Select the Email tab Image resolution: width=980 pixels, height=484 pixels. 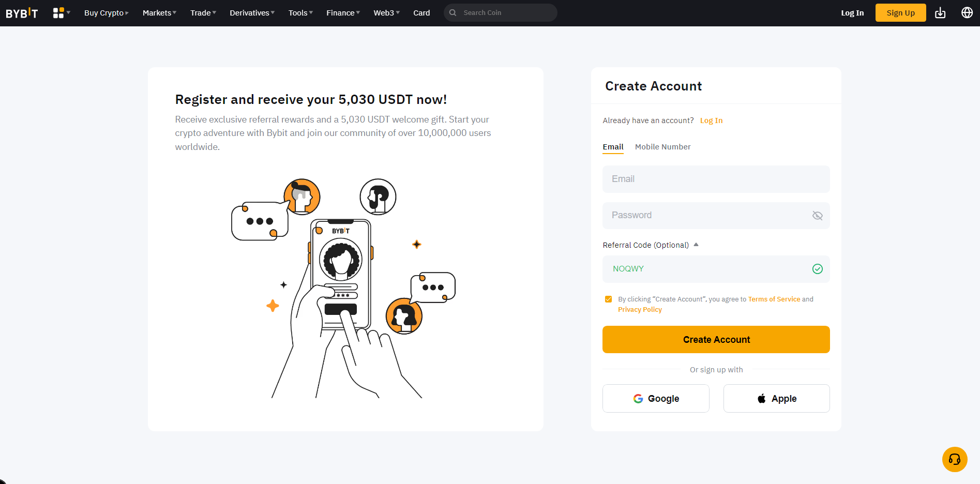[613, 147]
